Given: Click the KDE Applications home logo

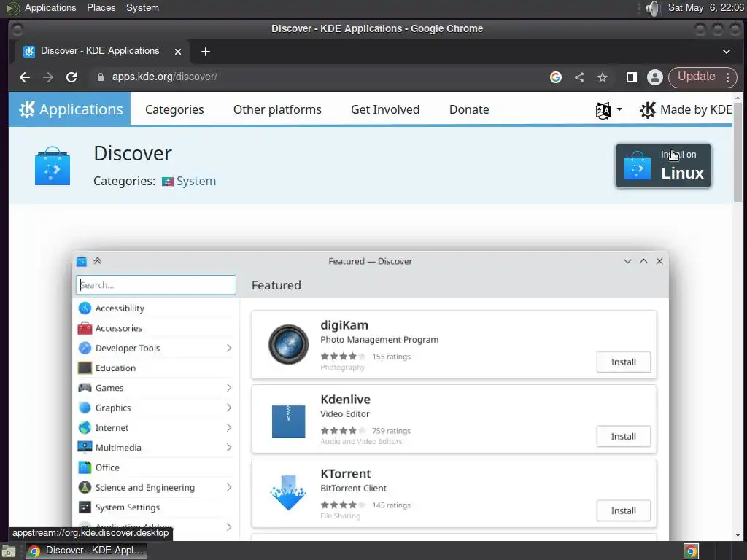Looking at the screenshot, I should click(69, 109).
